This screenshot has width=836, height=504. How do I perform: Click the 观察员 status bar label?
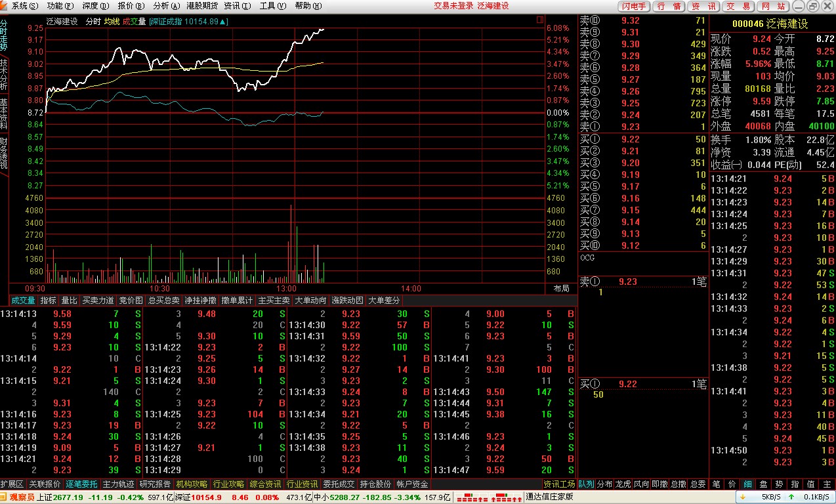point(21,497)
